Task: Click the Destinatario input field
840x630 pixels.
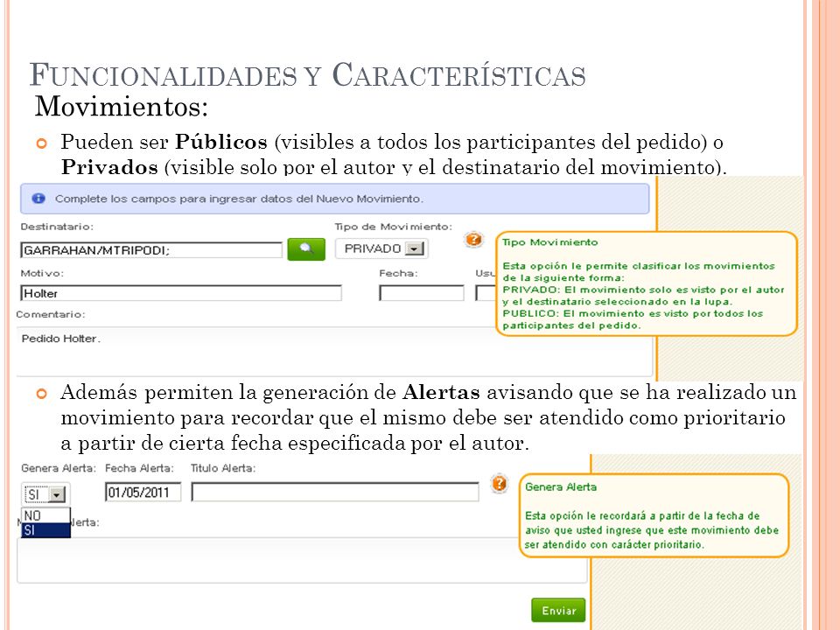Action: (x=151, y=250)
